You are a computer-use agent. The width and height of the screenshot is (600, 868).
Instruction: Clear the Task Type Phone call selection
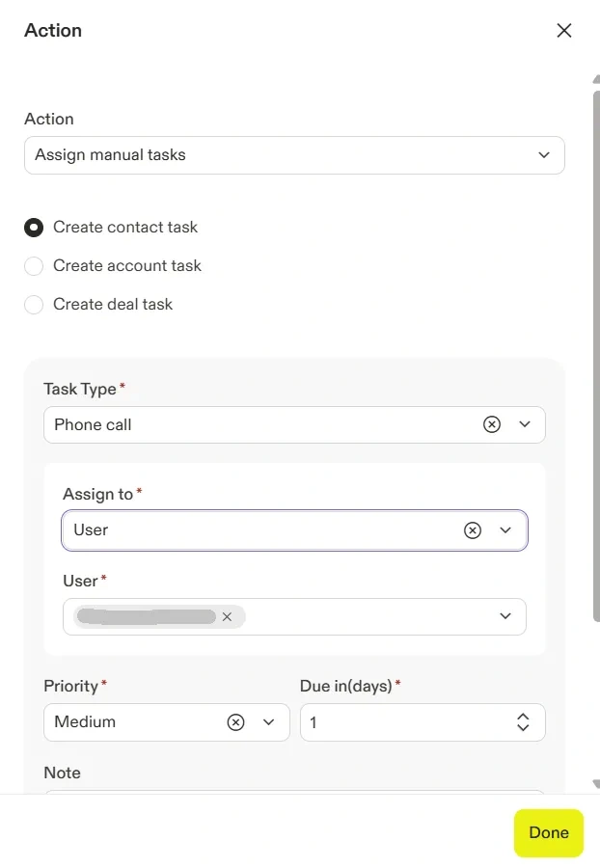click(492, 424)
